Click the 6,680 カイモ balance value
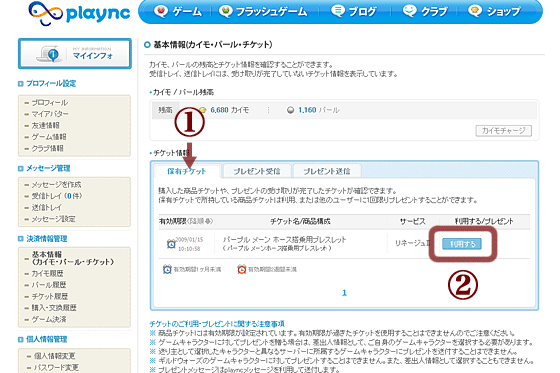560x373 pixels. (229, 110)
